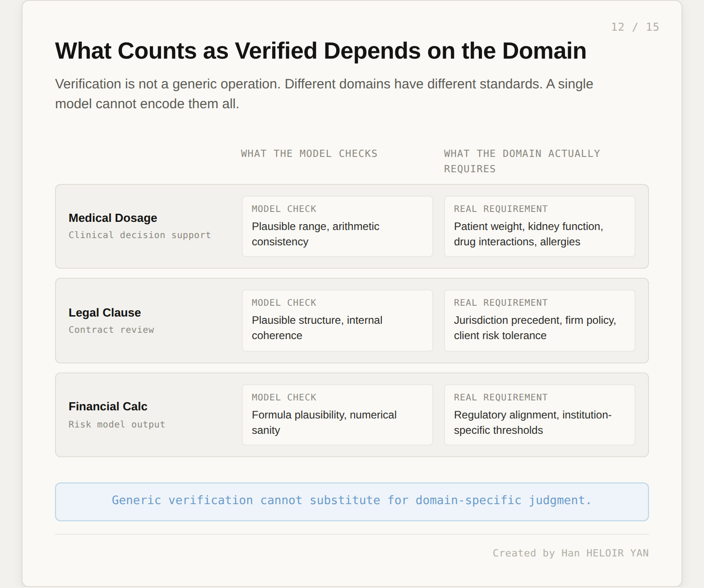
Task: Select the Financial Calc row heading
Action: coord(108,406)
